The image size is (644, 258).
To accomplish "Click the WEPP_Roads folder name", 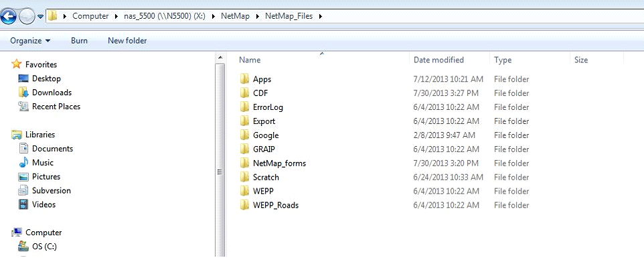I will point(276,206).
